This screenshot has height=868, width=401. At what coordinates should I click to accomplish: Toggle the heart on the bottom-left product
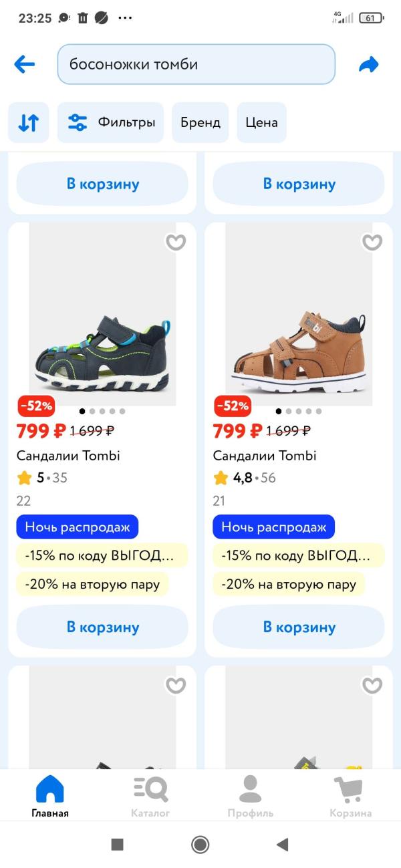click(x=176, y=685)
